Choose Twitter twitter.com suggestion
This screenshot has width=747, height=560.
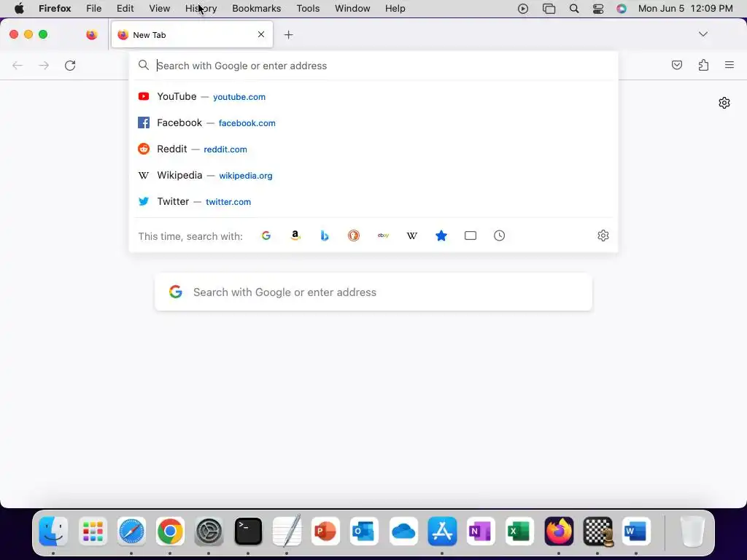(x=373, y=201)
